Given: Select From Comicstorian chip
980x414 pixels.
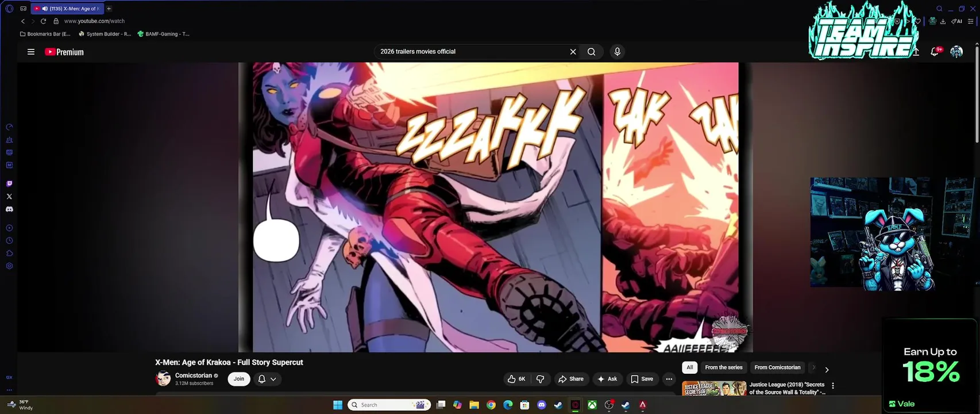Looking at the screenshot, I should point(777,367).
